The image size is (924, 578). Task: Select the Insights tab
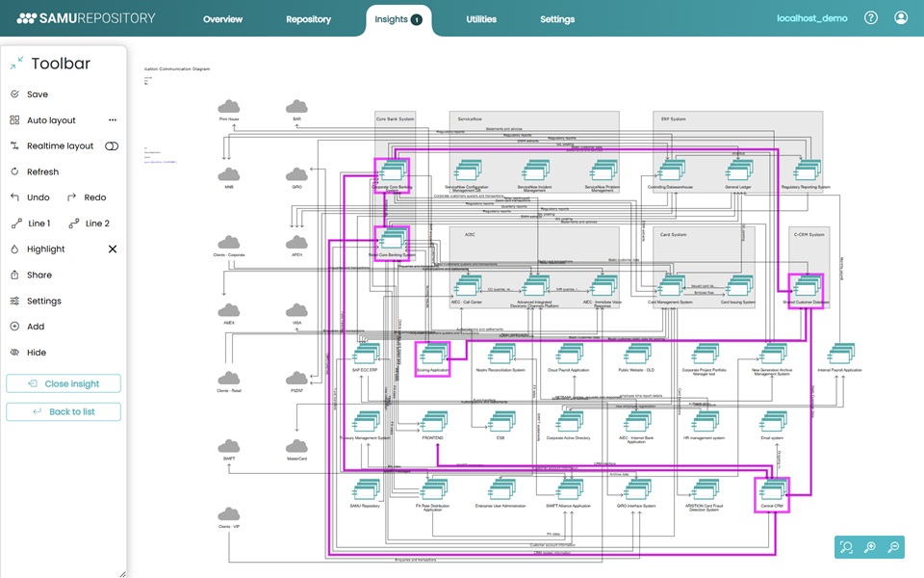[398, 19]
